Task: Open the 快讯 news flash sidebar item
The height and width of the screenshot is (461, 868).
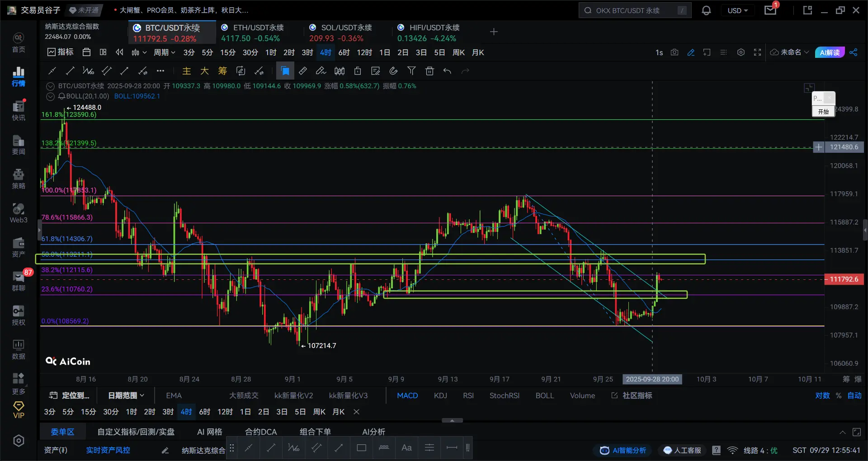Action: (19, 111)
